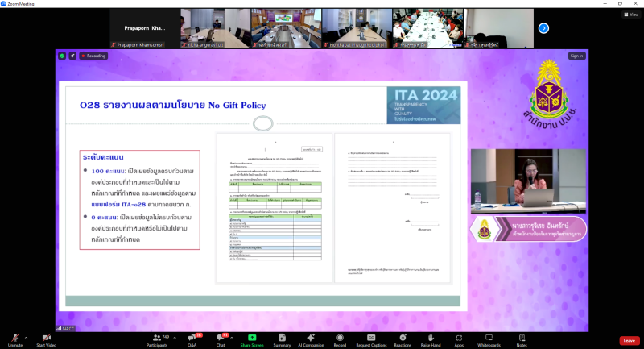The height and width of the screenshot is (349, 644).
Task: Open the Notes tool
Action: click(521, 339)
